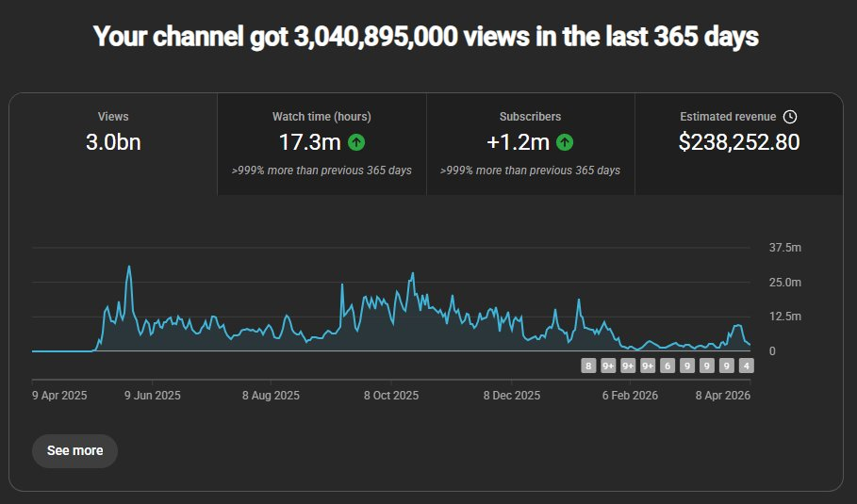Viewport: 857px width, 504px height.
Task: Click the 8 Aug 2025 date label
Action: [x=272, y=396]
